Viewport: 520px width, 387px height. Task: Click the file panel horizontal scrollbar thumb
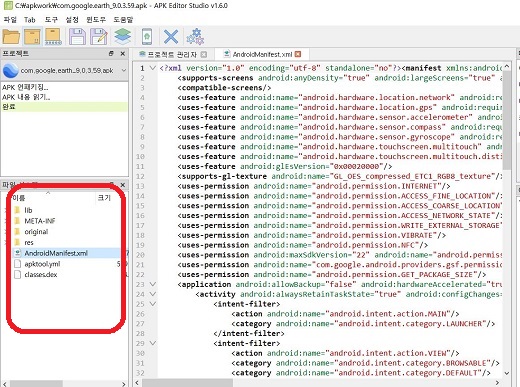pos(35,384)
